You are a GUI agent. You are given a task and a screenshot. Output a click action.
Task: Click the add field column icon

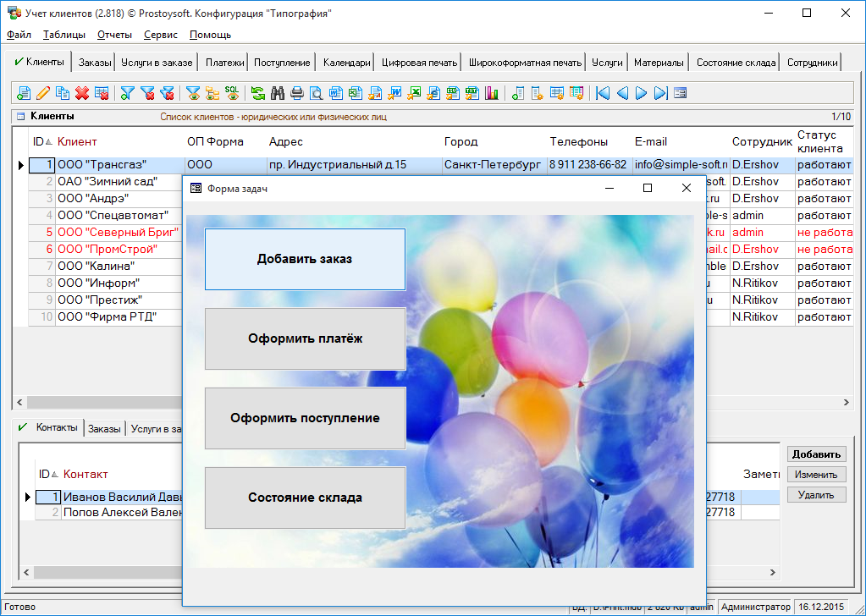(x=517, y=93)
